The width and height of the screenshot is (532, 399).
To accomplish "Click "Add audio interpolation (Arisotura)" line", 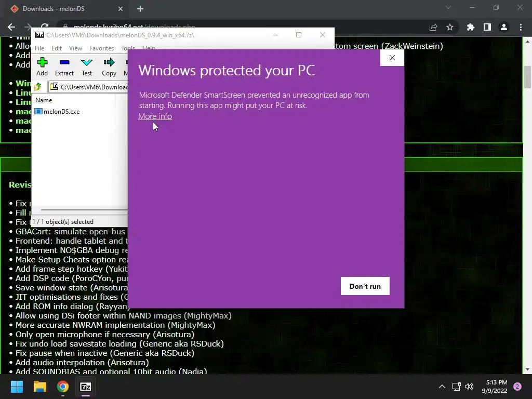I will [x=82, y=362].
